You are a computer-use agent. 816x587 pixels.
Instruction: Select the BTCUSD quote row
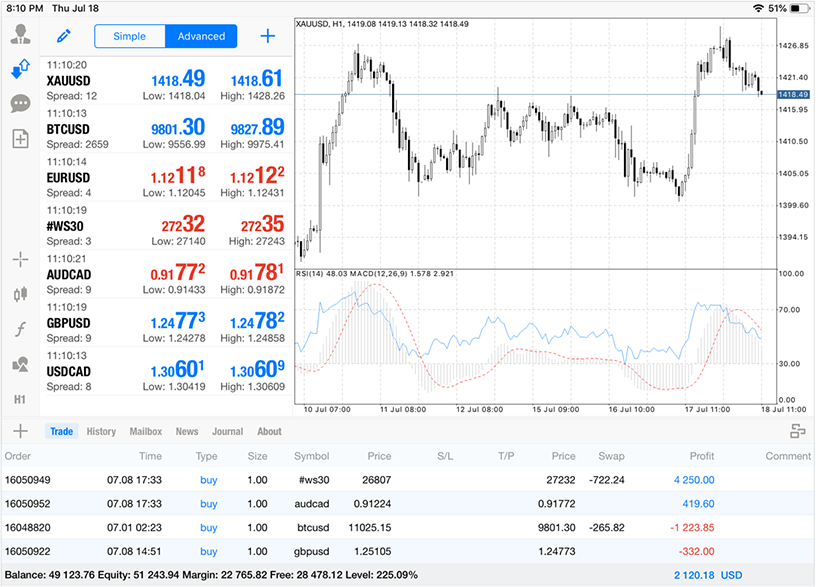[166, 129]
